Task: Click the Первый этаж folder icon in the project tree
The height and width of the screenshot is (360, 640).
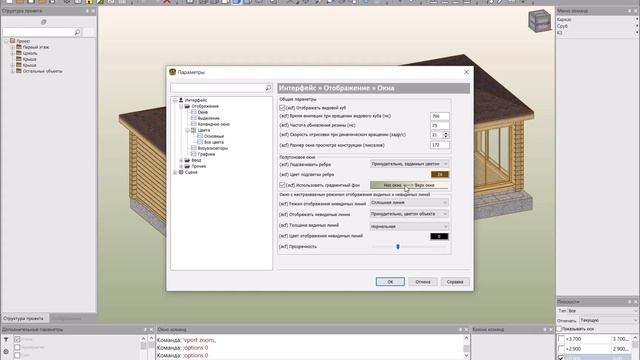Action: 19,47
